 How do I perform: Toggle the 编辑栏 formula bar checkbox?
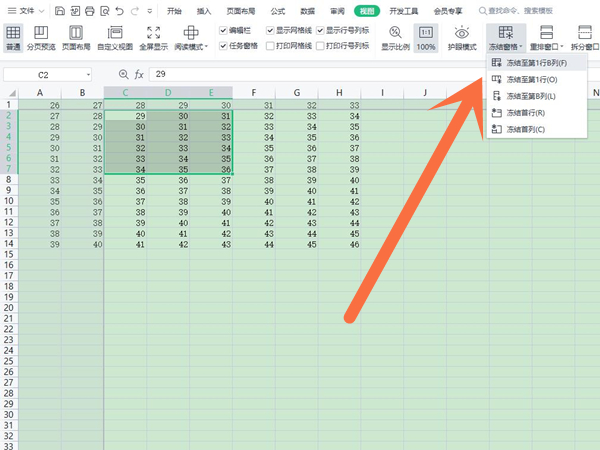(224, 30)
